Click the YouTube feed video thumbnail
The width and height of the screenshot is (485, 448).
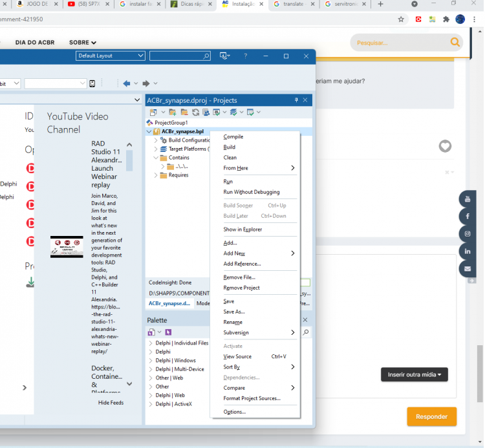tap(67, 247)
